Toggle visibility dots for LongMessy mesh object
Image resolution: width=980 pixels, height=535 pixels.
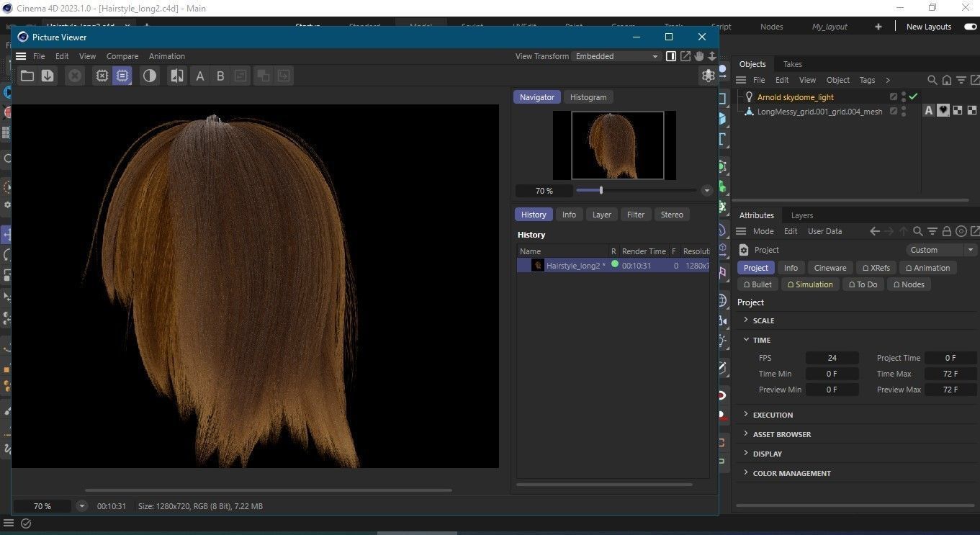pyautogui.click(x=904, y=112)
